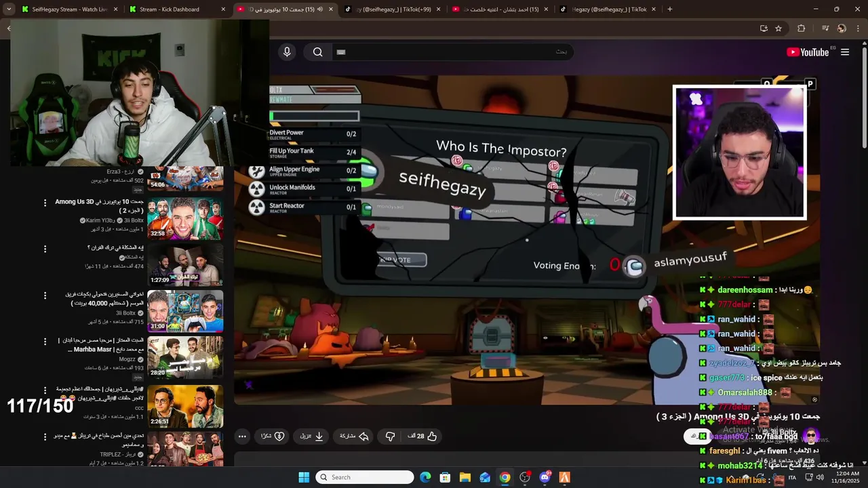Screen dimensions: 868x488
Task: Open more actions ellipsis under video
Action: tap(242, 436)
